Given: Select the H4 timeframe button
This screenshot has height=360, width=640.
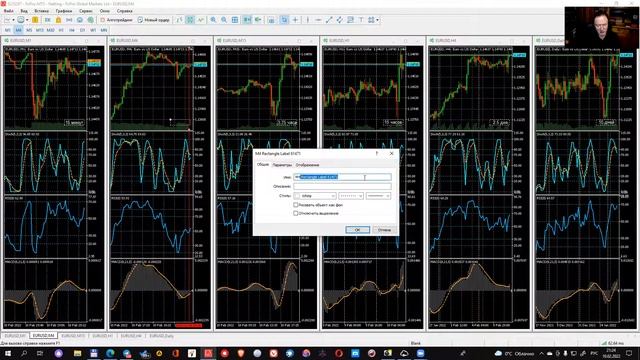Looking at the screenshot, I should coord(72,30).
